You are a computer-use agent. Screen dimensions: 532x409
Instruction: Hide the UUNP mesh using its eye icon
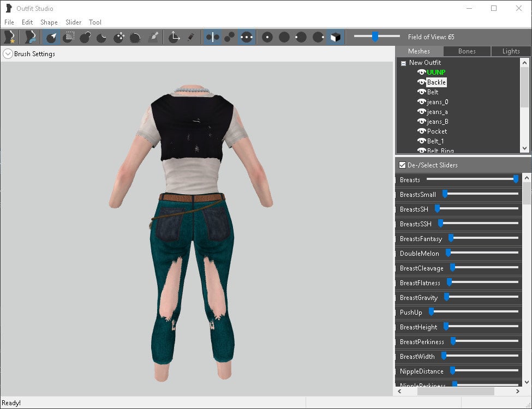[x=421, y=72]
